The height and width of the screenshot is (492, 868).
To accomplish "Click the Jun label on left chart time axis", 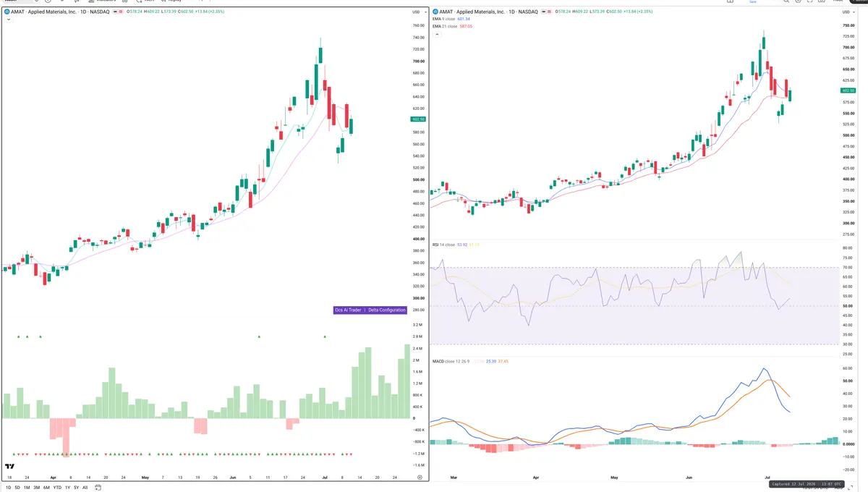I will (x=232, y=478).
